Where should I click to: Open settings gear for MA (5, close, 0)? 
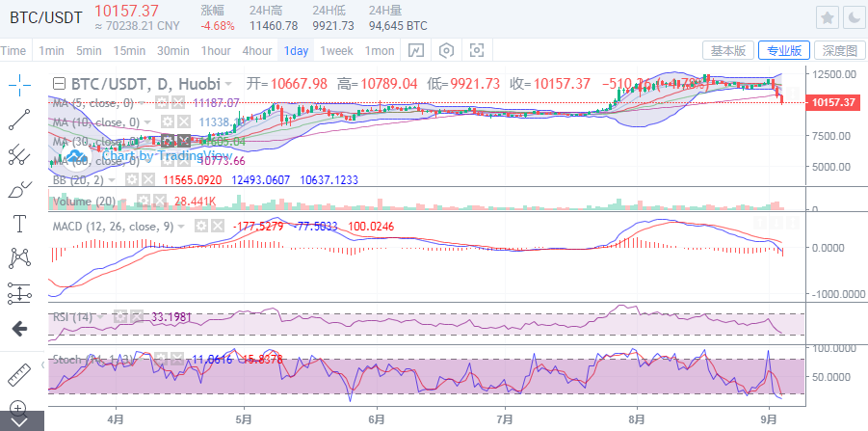point(161,102)
